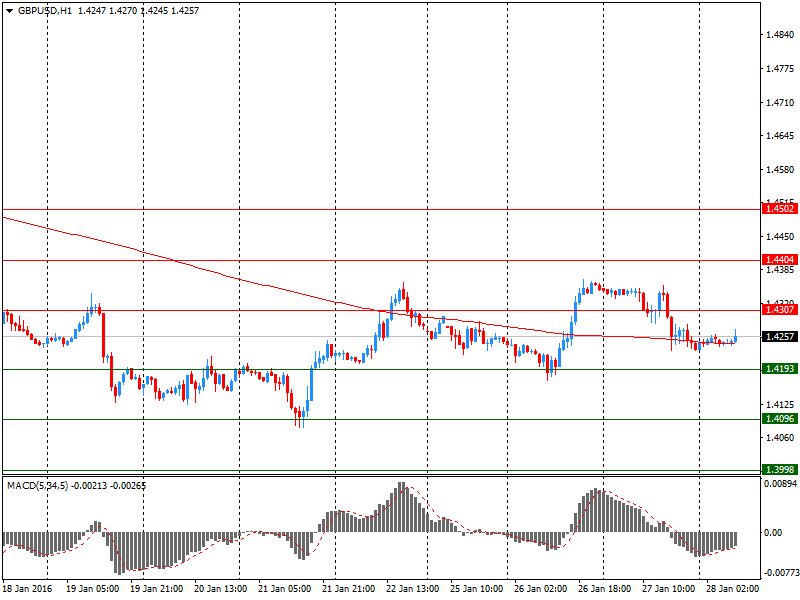Select the green 1.4193 support level label
This screenshot has height=600, width=800.
point(780,368)
